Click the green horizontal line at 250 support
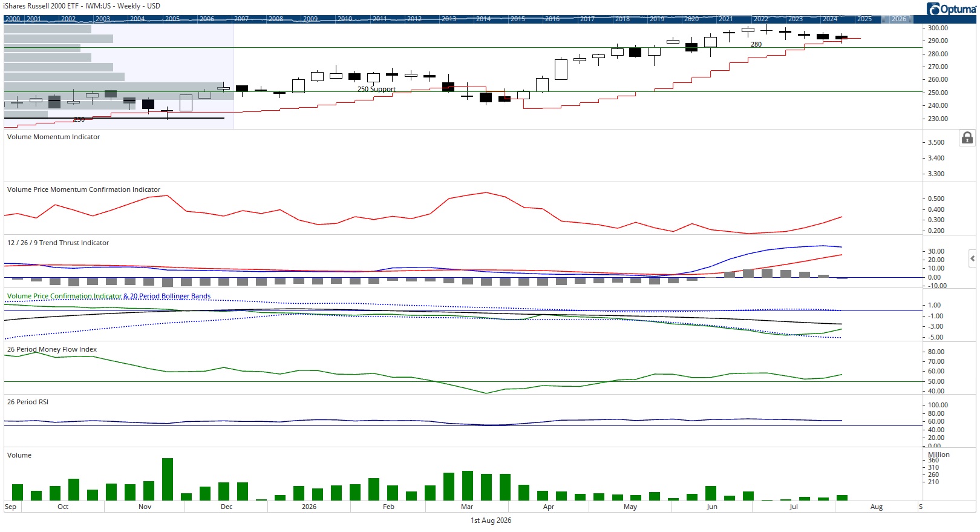 click(x=463, y=92)
